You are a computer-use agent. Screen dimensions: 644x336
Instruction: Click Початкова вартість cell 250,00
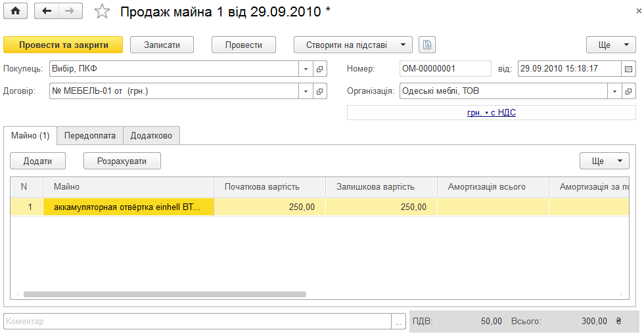tap(270, 207)
